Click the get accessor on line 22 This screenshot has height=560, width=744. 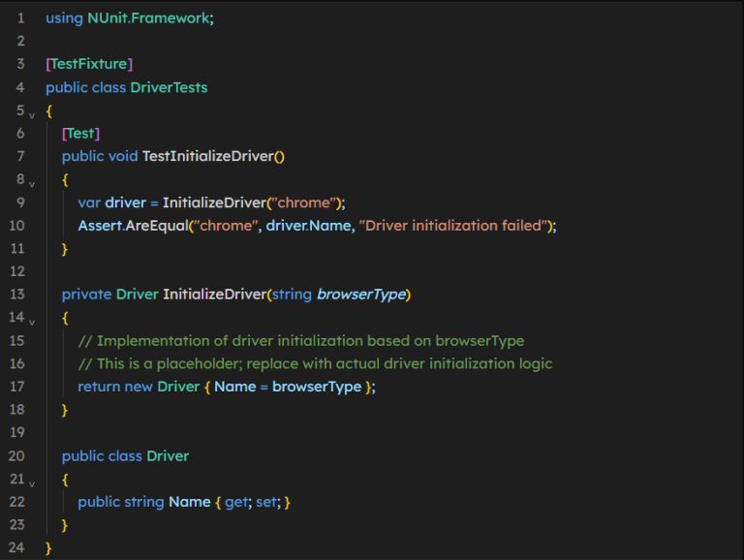(236, 502)
